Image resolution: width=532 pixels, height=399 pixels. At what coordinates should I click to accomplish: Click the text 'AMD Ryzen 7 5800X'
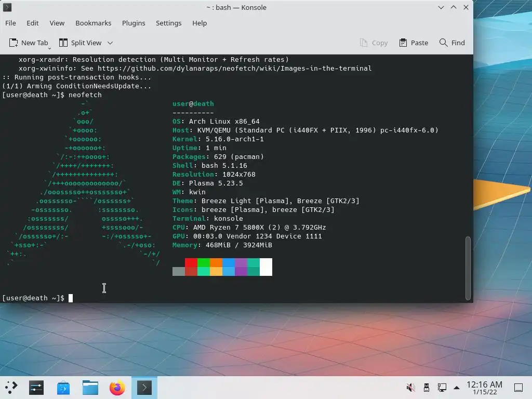click(x=229, y=228)
